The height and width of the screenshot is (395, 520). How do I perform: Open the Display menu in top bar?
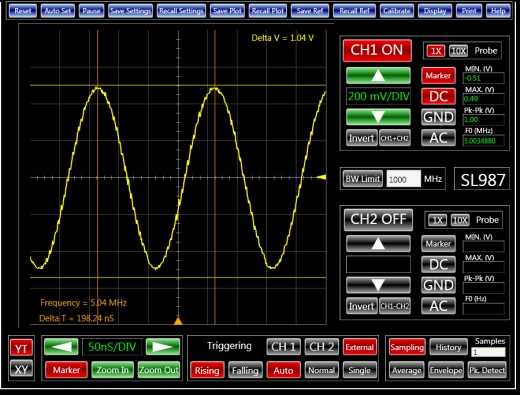(435, 11)
